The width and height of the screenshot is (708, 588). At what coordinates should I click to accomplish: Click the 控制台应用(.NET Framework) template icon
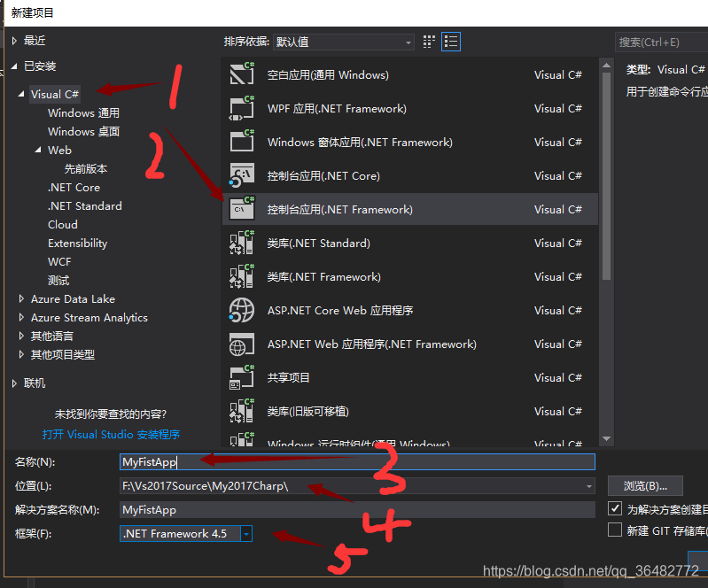tap(242, 209)
